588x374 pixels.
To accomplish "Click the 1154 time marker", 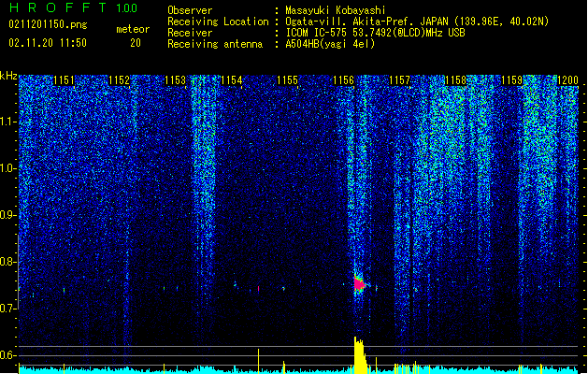I will pyautogui.click(x=232, y=80).
